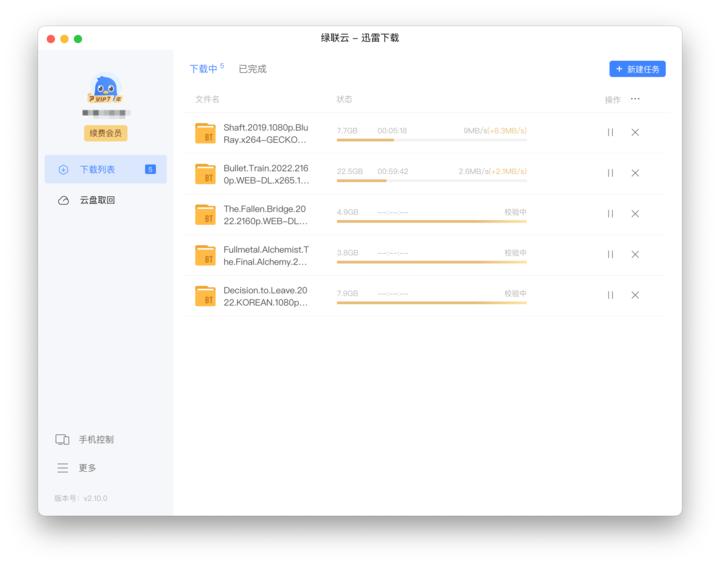Screen dimensions: 720x566
Task: Select Fullmetal.Alchemist.The.Final.Alchemy file name
Action: 266,256
